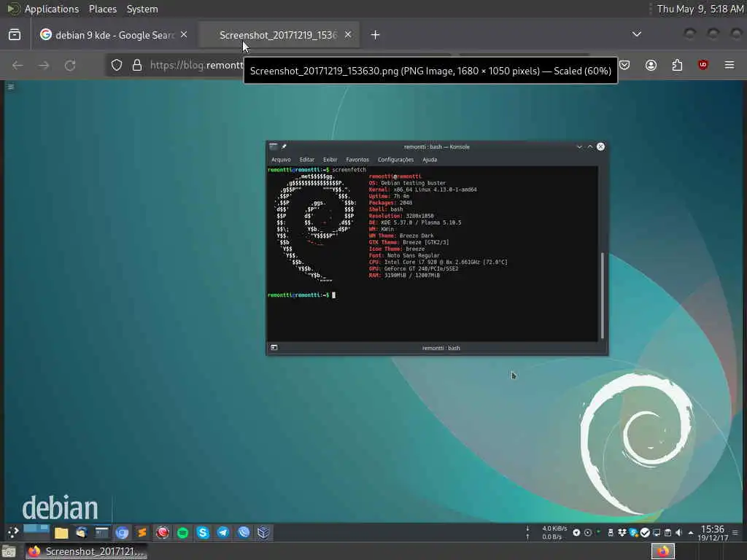
Task: Open the System menu
Action: tap(142, 9)
